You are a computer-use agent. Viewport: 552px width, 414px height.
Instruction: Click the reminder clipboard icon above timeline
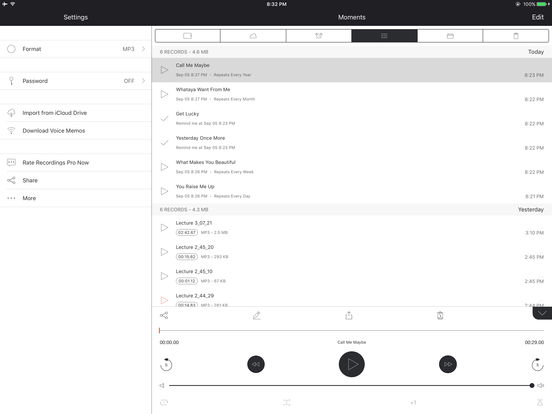(440, 315)
